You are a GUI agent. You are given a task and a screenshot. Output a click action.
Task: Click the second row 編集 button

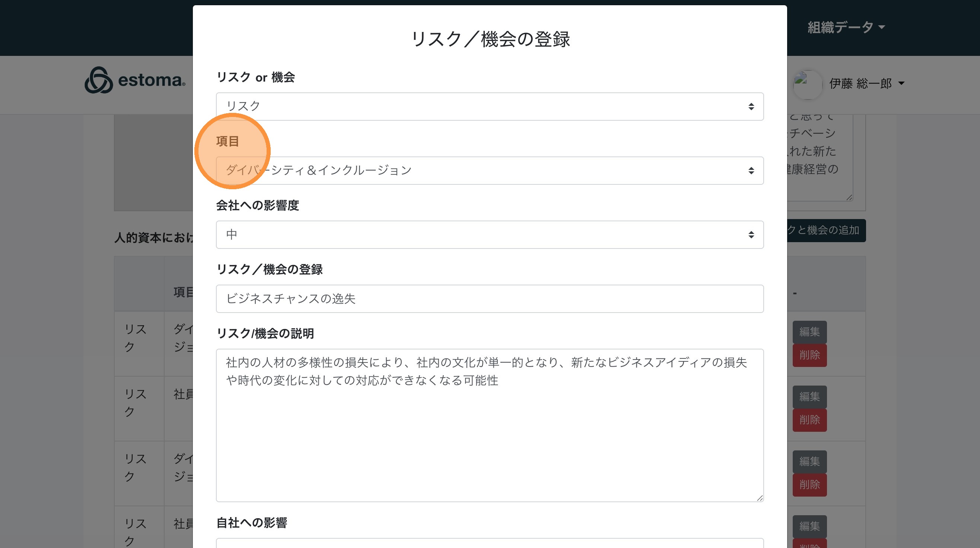tap(809, 396)
